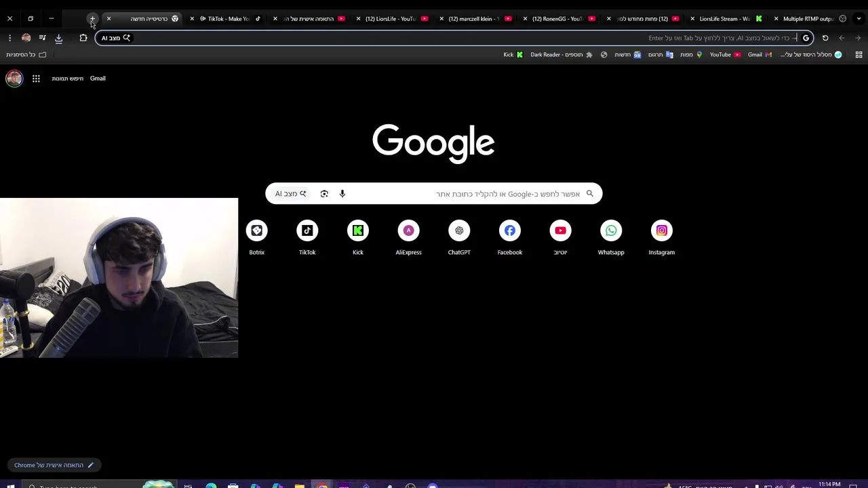Open a new tab with the plus button
Image resolution: width=868 pixels, height=488 pixels.
click(92, 19)
